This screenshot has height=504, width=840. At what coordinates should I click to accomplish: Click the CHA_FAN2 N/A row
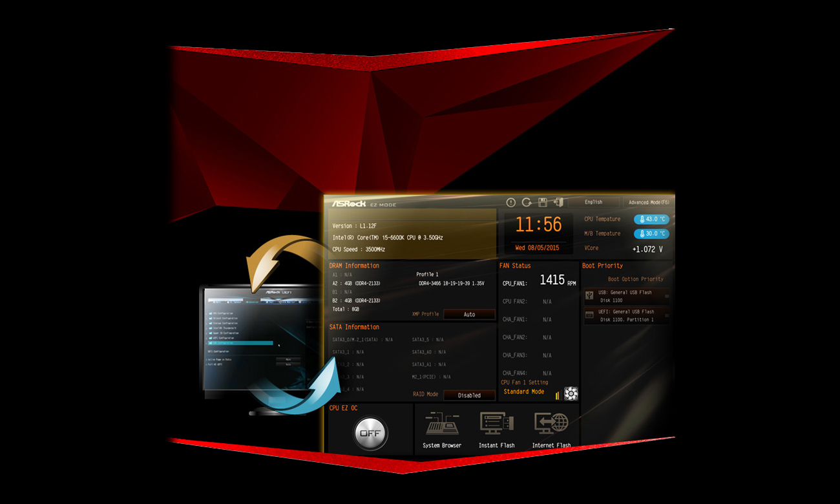(527, 338)
